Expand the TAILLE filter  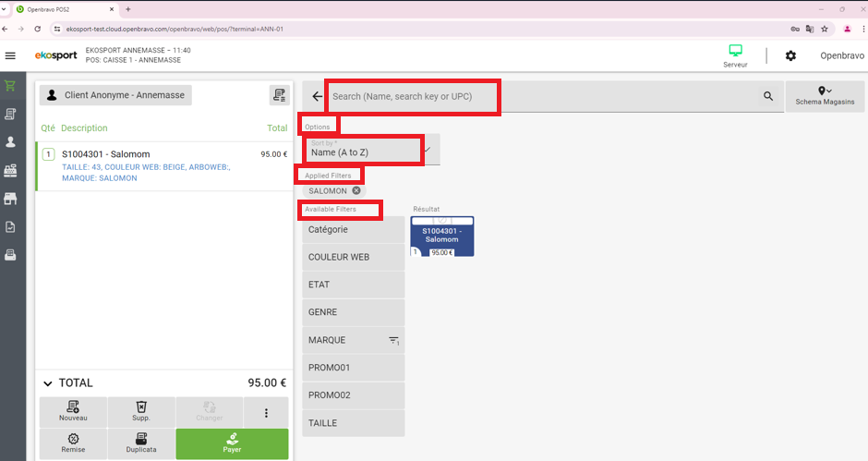pos(353,423)
